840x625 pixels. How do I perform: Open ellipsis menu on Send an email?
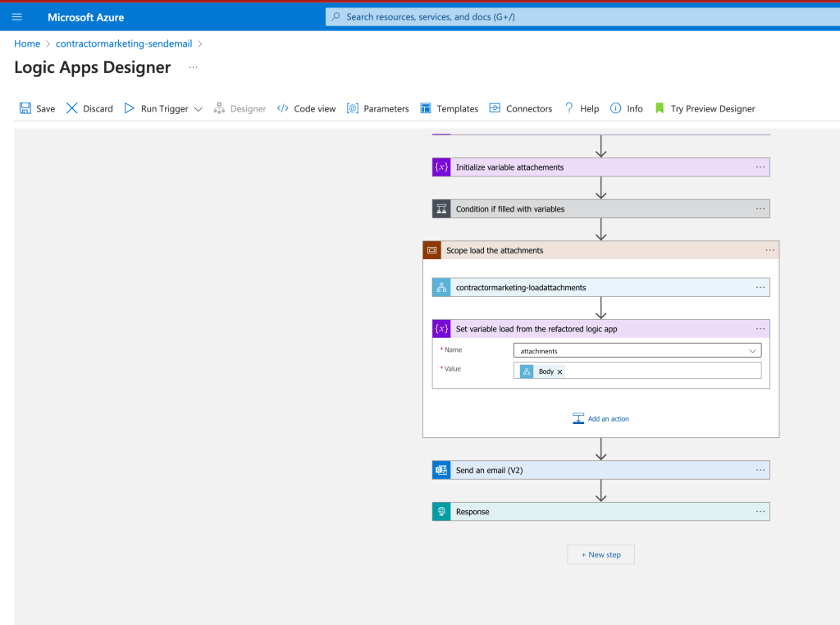760,470
